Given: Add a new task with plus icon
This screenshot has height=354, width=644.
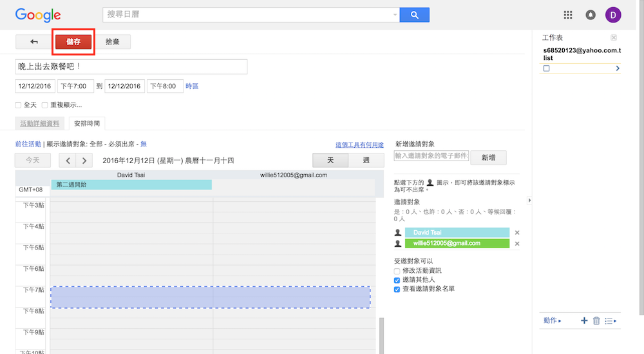Looking at the screenshot, I should 584,320.
